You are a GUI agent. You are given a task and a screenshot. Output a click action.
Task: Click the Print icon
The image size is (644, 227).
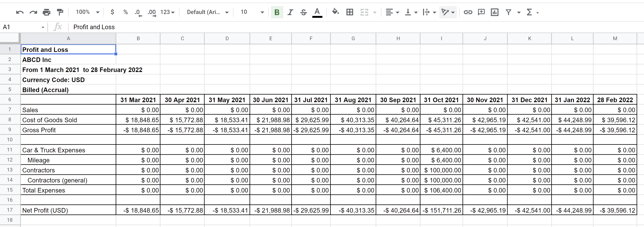tap(46, 12)
